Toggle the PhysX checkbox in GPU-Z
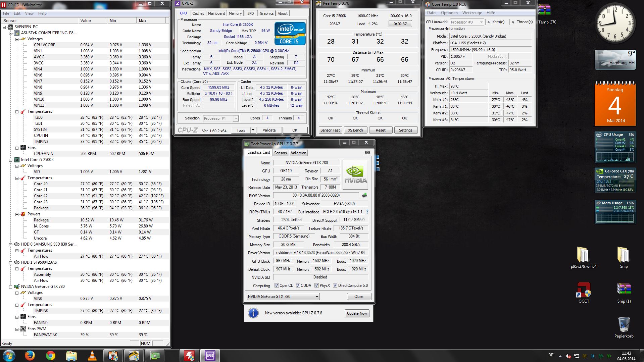644x362 pixels. click(316, 286)
